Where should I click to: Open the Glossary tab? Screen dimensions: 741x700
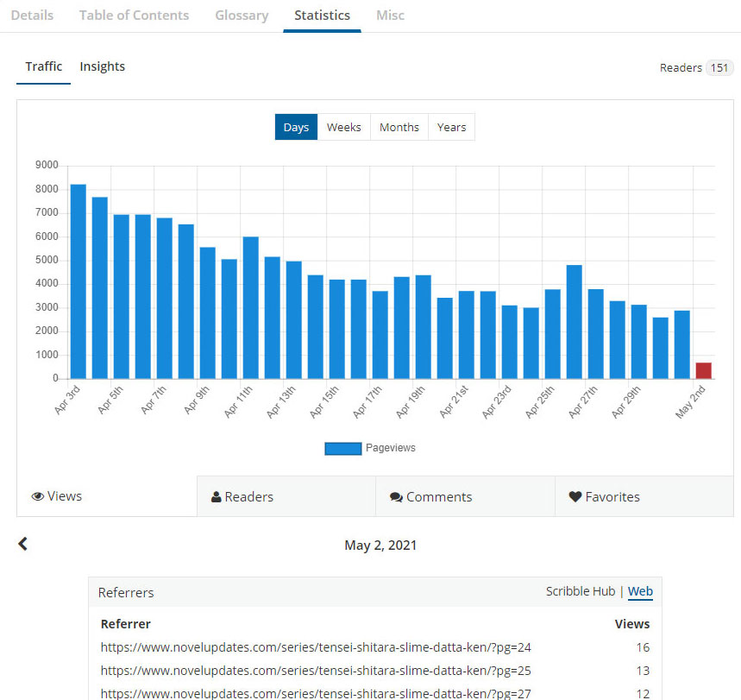(x=242, y=16)
